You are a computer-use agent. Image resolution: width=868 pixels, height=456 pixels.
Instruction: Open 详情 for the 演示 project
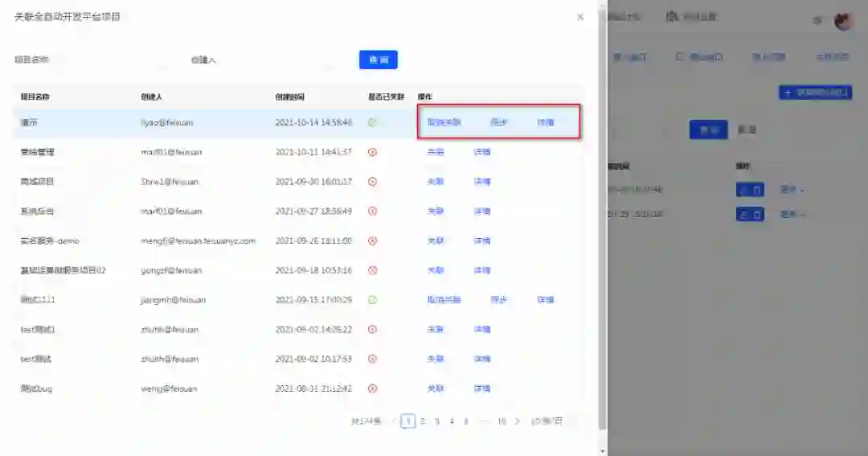[546, 122]
